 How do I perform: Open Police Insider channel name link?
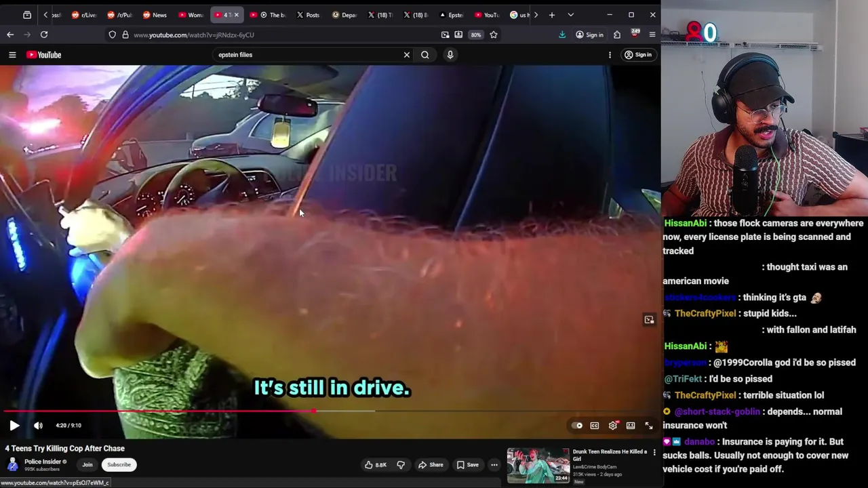coord(43,462)
